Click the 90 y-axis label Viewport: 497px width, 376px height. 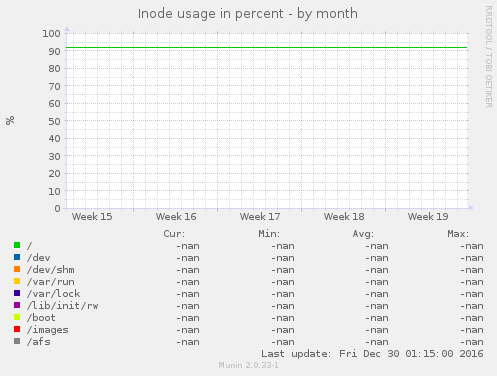coord(54,51)
